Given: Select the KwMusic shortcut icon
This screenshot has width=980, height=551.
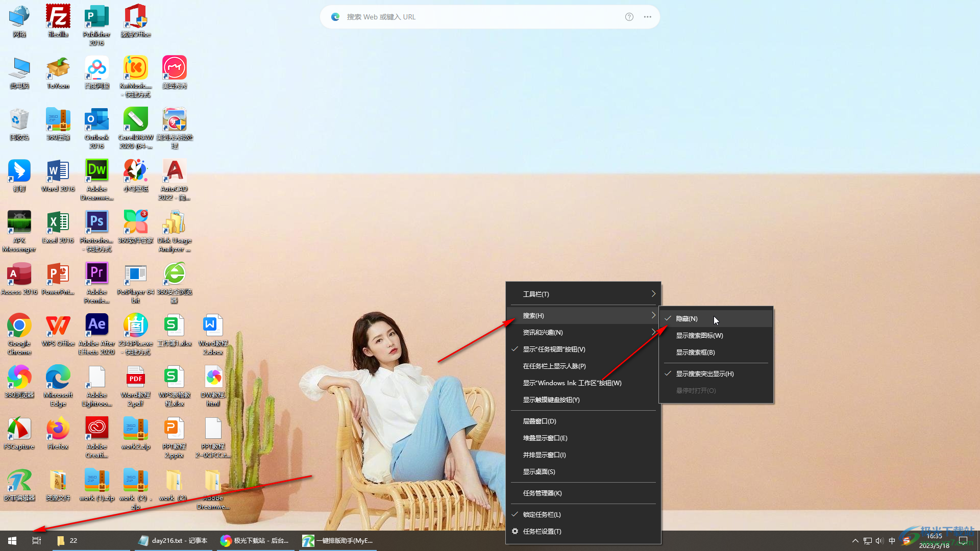Looking at the screenshot, I should (136, 77).
